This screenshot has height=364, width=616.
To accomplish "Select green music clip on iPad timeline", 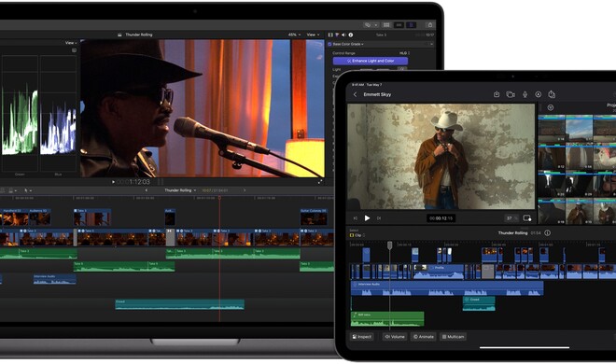I will click(387, 319).
